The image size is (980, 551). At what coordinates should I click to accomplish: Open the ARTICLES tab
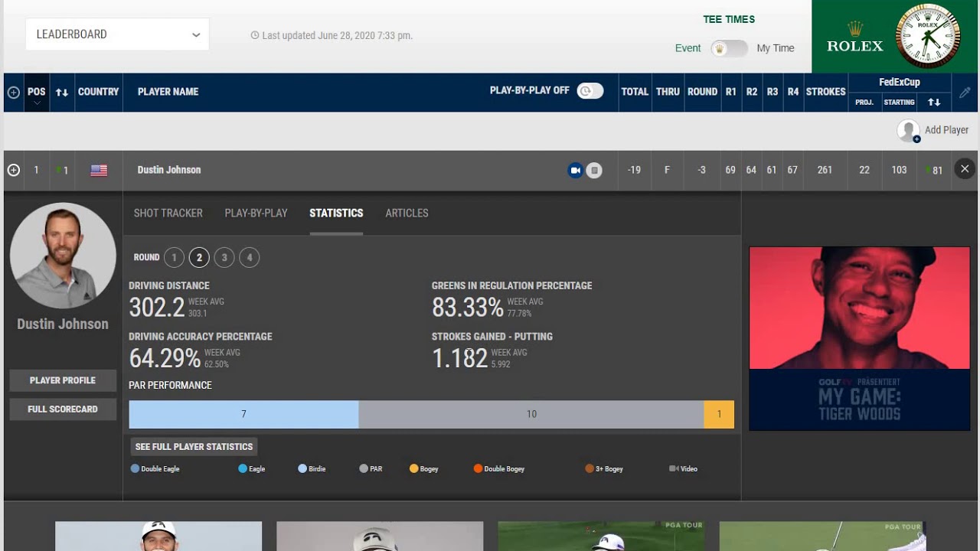[x=407, y=213]
